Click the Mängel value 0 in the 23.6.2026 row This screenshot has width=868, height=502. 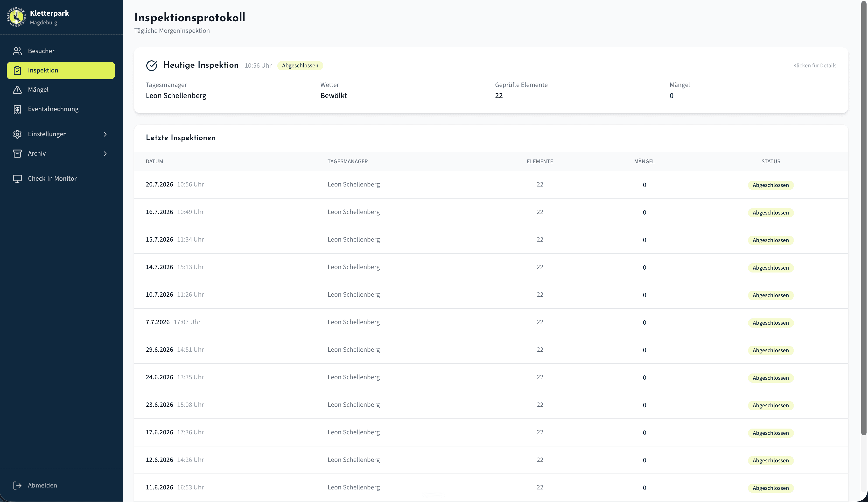[x=644, y=405]
